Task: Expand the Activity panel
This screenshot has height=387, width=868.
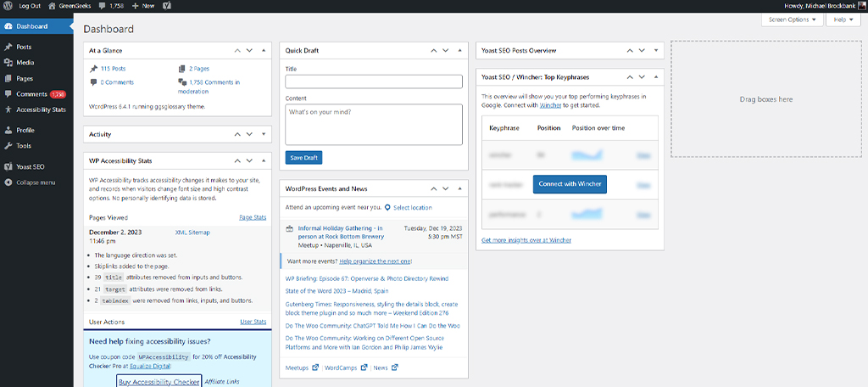Action: point(264,134)
